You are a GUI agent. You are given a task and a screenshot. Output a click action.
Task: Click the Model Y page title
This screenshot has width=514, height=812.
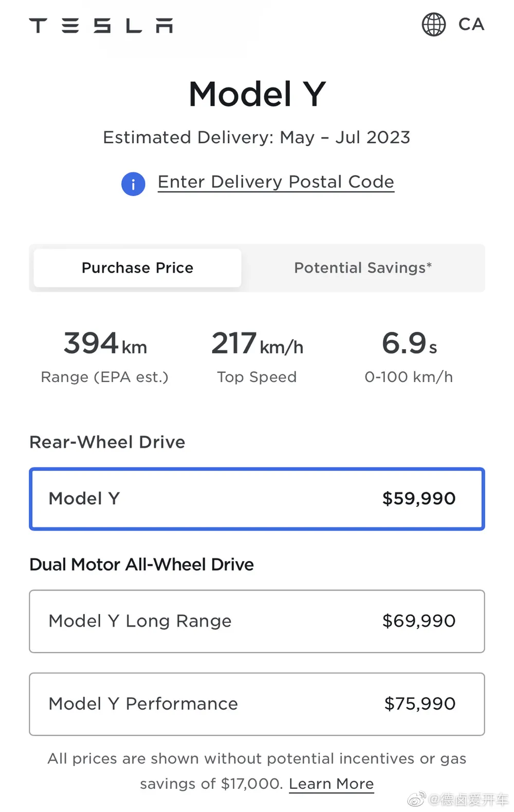coord(256,94)
